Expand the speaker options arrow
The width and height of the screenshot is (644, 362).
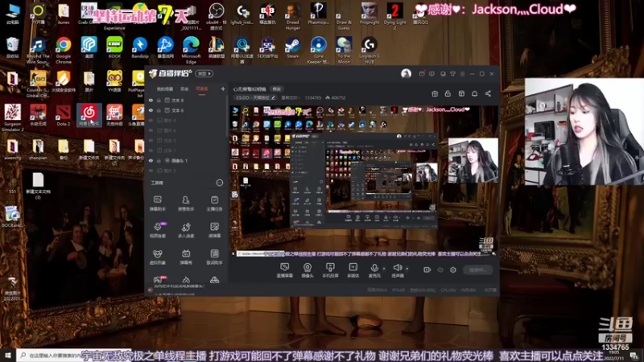pos(407,269)
